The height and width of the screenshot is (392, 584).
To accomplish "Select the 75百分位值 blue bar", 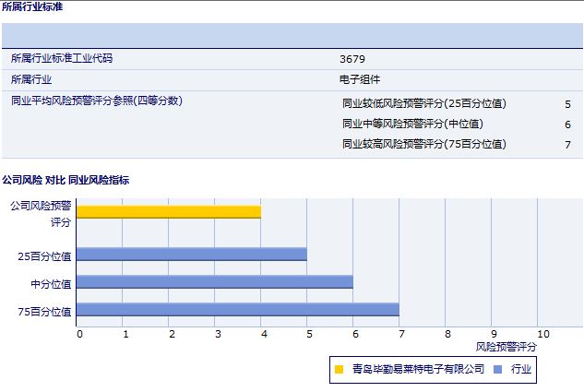I will pos(238,310).
